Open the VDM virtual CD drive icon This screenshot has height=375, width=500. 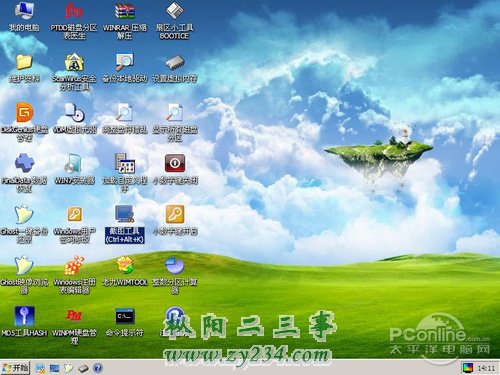[x=74, y=113]
